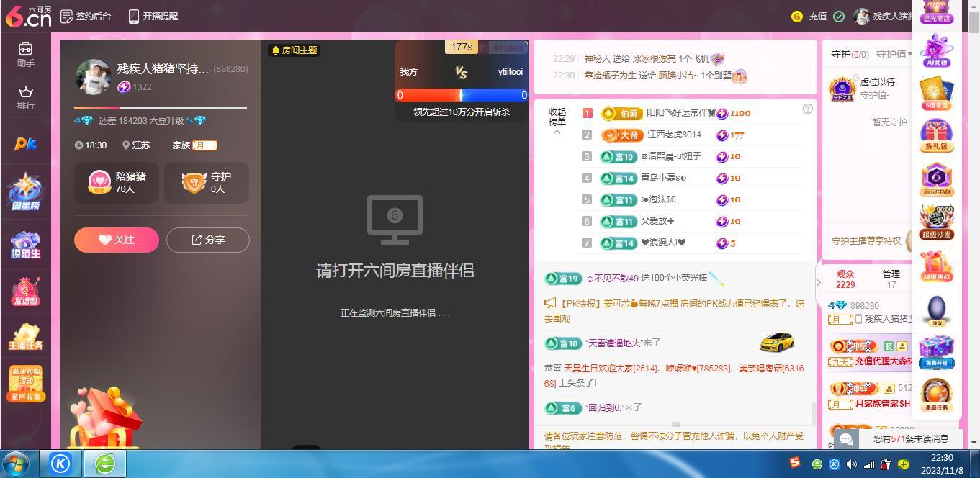Image resolution: width=980 pixels, height=478 pixels.
Task: Select rank 7 user 浪漫人
Action: click(663, 243)
